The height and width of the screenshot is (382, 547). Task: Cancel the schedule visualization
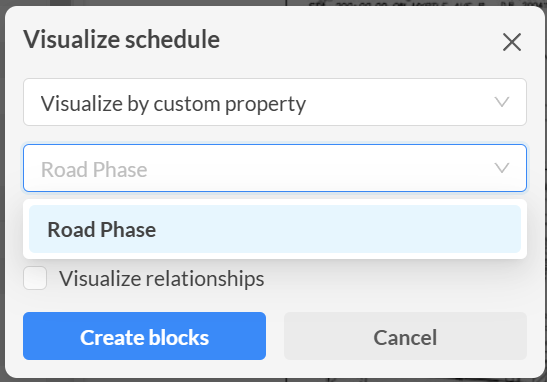[405, 336]
